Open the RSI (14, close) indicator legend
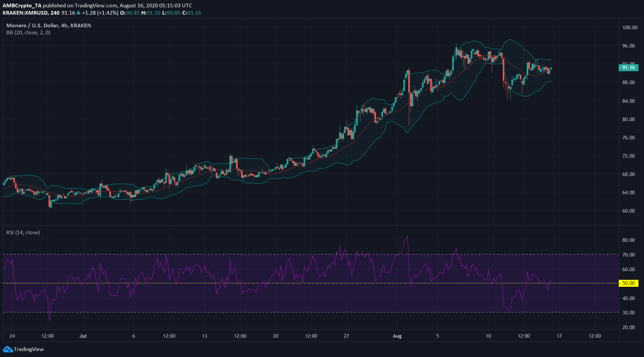Image resolution: width=644 pixels, height=357 pixels. point(23,232)
